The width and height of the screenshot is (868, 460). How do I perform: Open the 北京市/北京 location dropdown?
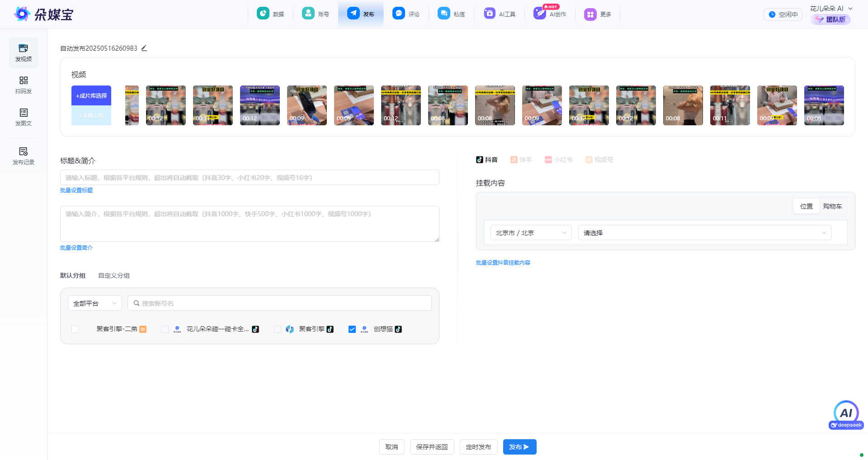click(531, 232)
